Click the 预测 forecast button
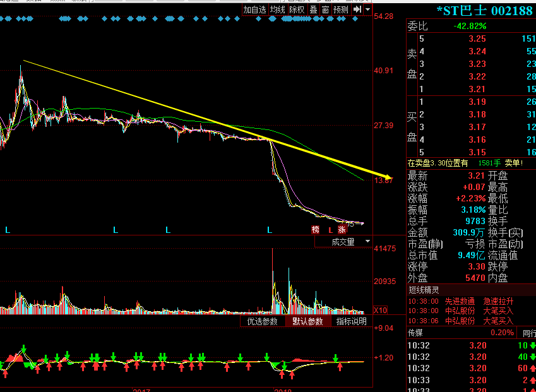The image size is (536, 392). click(341, 9)
